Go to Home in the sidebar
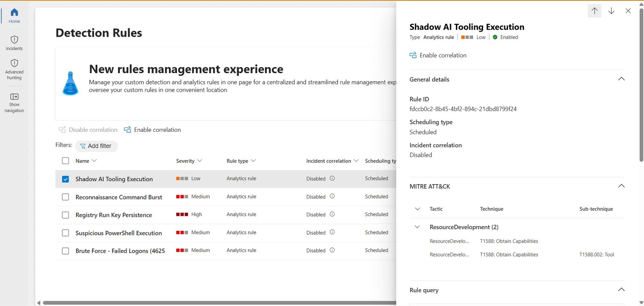The height and width of the screenshot is (306, 644). point(14,16)
